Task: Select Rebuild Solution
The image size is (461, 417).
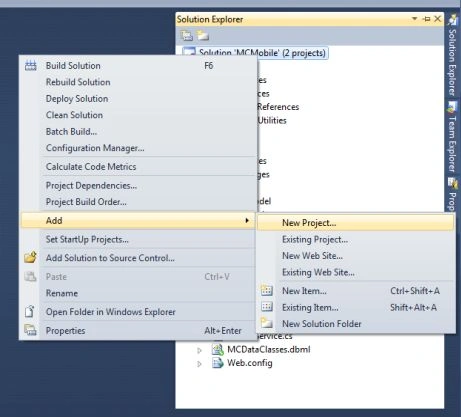Action: point(138,82)
